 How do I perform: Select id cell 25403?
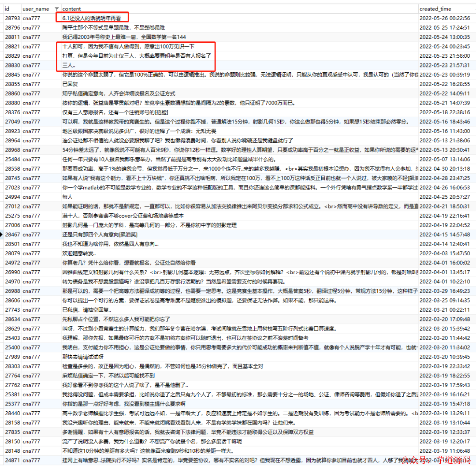12,338
